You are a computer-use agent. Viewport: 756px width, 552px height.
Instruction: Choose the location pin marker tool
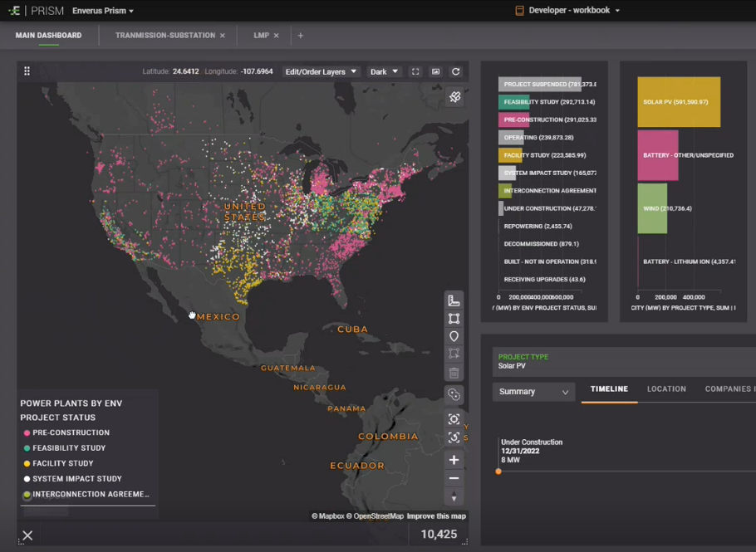tap(454, 337)
